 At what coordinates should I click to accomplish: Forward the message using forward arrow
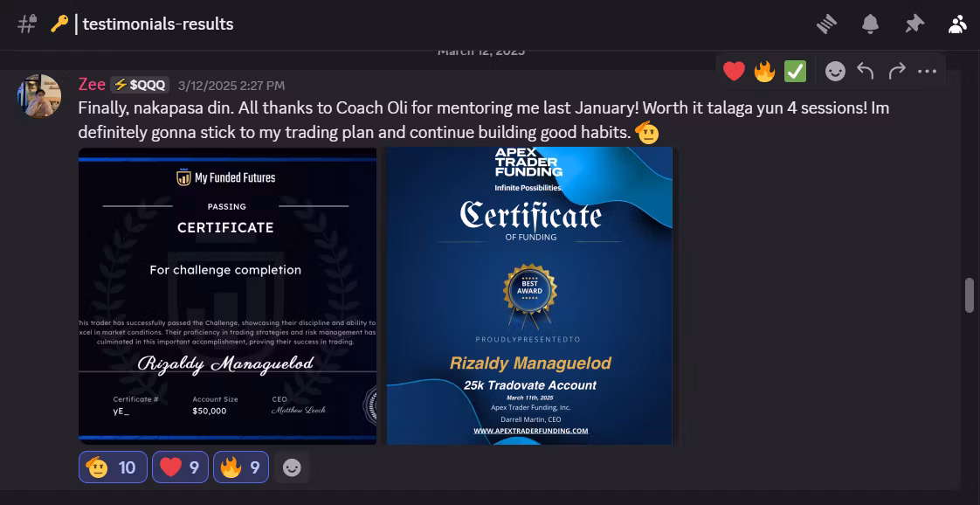click(896, 71)
